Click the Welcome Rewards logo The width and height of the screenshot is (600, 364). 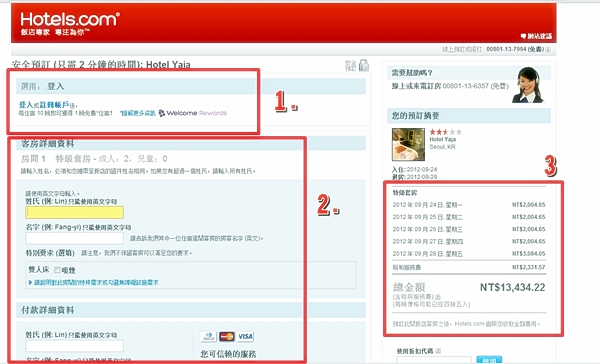click(193, 113)
